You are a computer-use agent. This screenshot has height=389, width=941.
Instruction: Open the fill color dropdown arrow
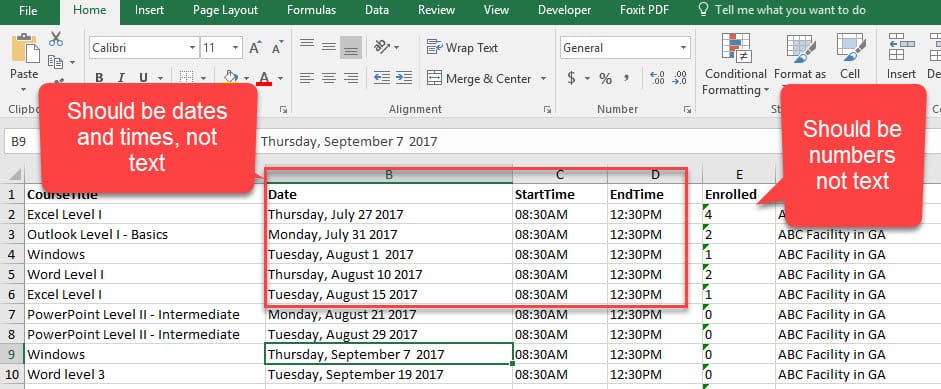pos(246,78)
